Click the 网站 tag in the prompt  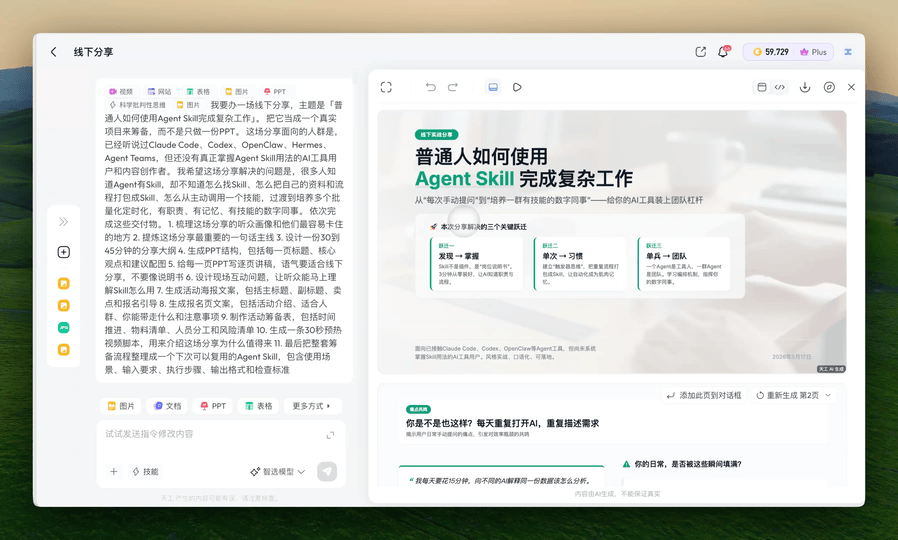[x=160, y=92]
